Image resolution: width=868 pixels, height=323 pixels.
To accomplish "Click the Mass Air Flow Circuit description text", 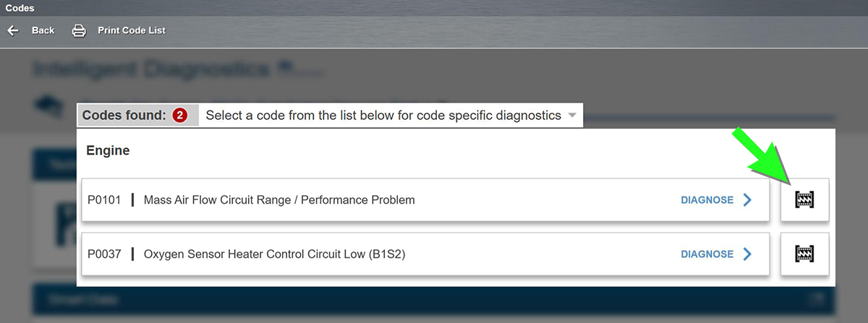I will 279,199.
